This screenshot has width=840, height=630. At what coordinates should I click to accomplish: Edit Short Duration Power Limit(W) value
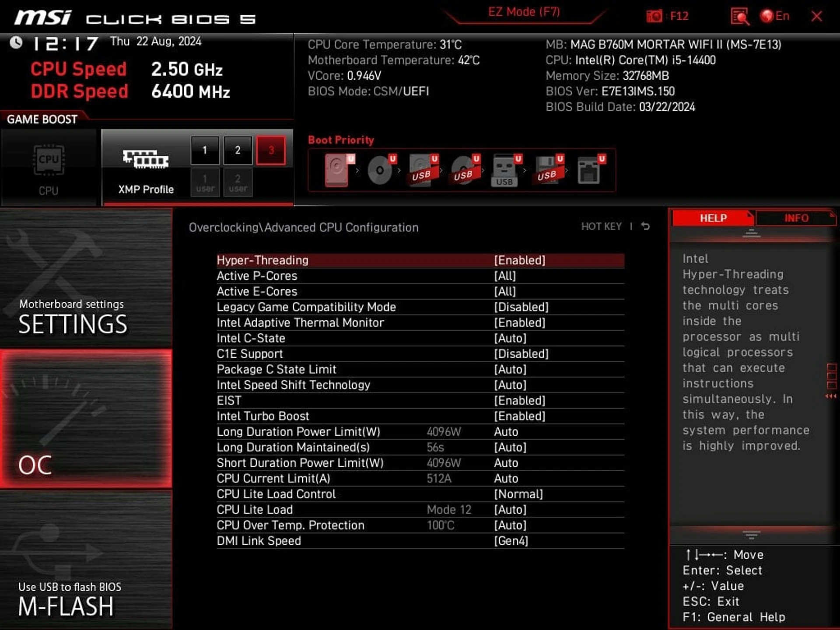point(420,463)
